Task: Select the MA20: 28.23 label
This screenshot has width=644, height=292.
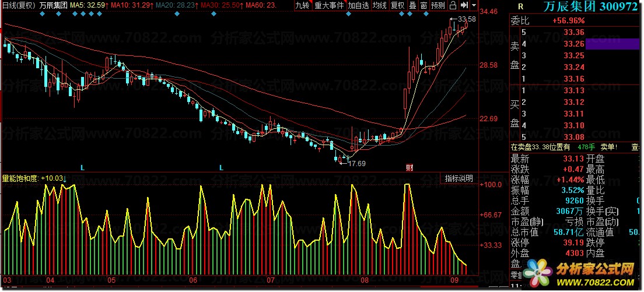Action: [x=177, y=5]
